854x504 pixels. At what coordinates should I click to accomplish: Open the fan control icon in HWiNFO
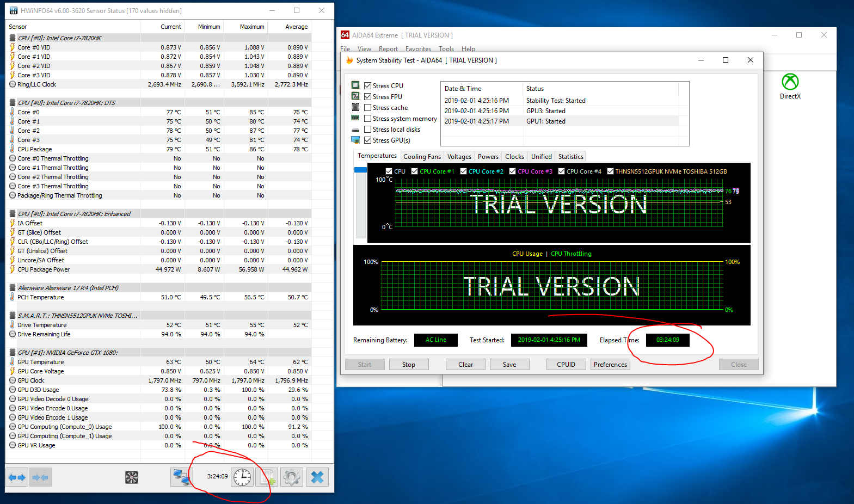[x=132, y=477]
